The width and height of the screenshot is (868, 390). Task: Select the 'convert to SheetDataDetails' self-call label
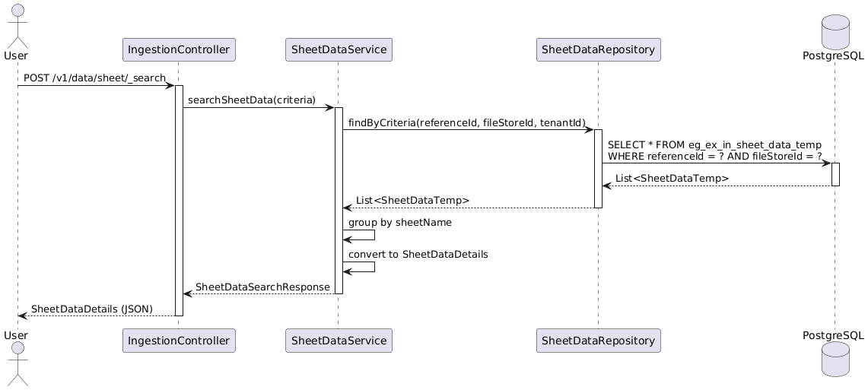[418, 255]
